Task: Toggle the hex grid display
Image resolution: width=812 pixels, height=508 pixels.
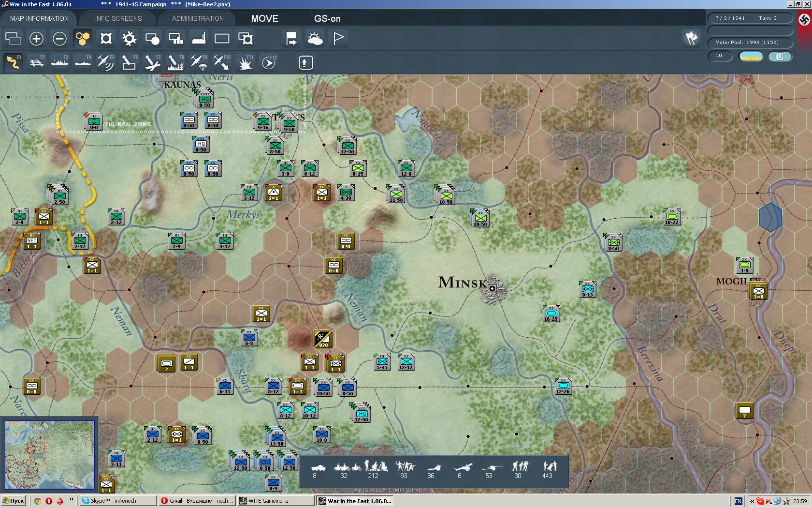Action: (83, 38)
